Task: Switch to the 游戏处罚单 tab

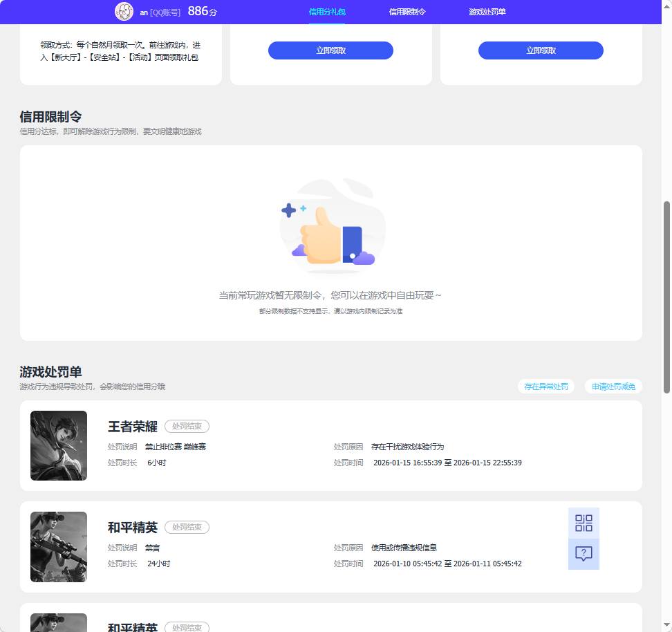Action: [487, 12]
